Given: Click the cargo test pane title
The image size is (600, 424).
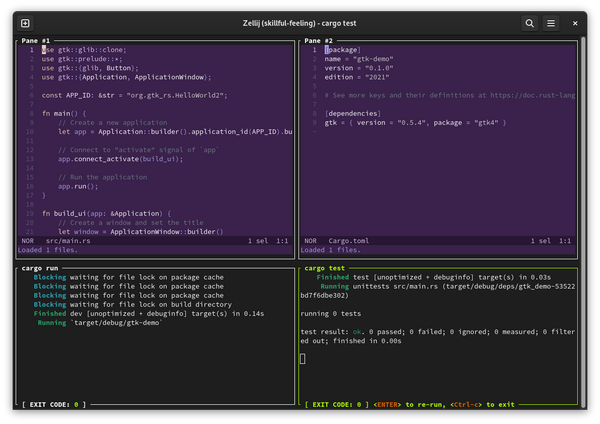Looking at the screenshot, I should [324, 268].
